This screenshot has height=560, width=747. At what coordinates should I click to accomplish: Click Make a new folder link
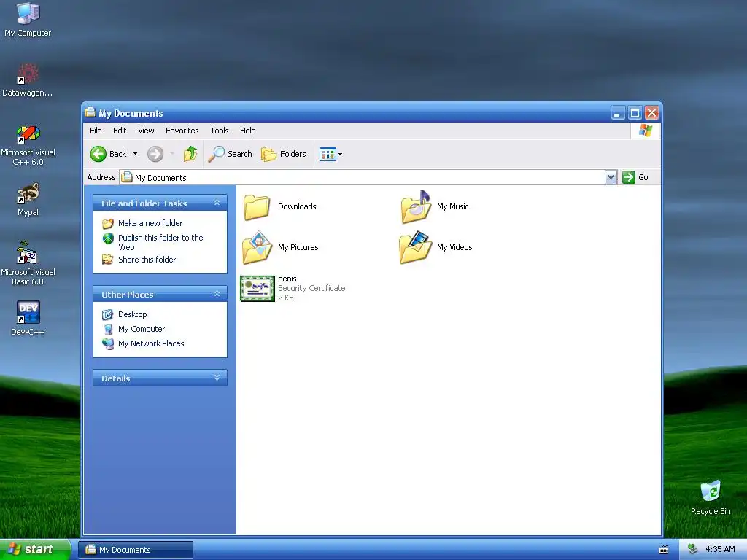tap(150, 223)
